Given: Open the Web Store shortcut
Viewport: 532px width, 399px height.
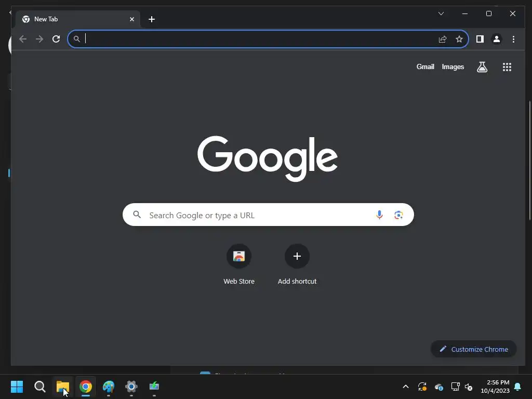Looking at the screenshot, I should pyautogui.click(x=239, y=264).
